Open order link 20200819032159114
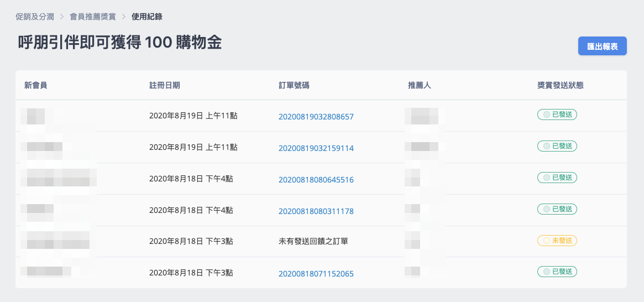 316,148
